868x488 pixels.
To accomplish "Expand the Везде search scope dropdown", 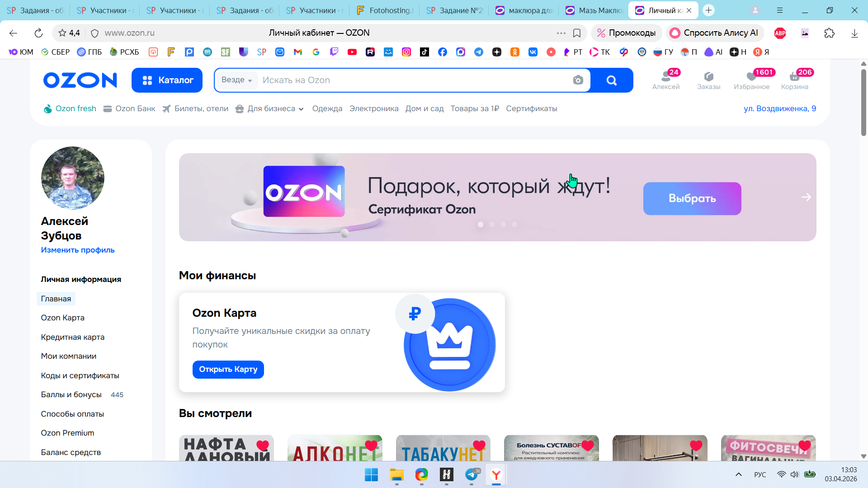I will [236, 80].
